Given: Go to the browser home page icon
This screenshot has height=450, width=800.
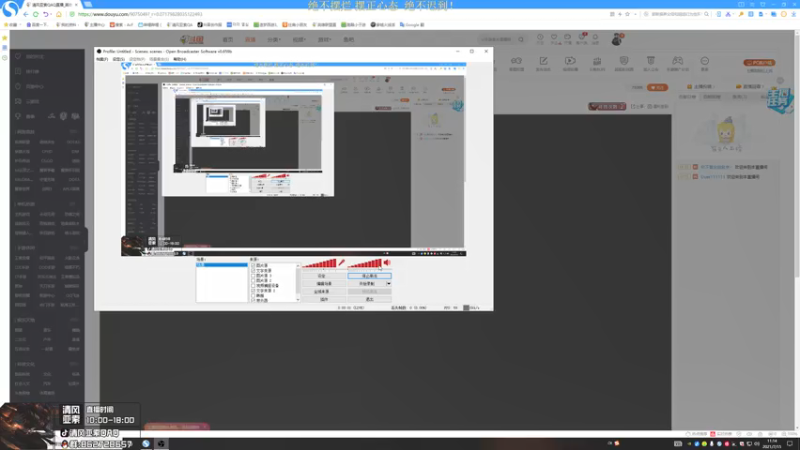Looking at the screenshot, I should tap(59, 14).
